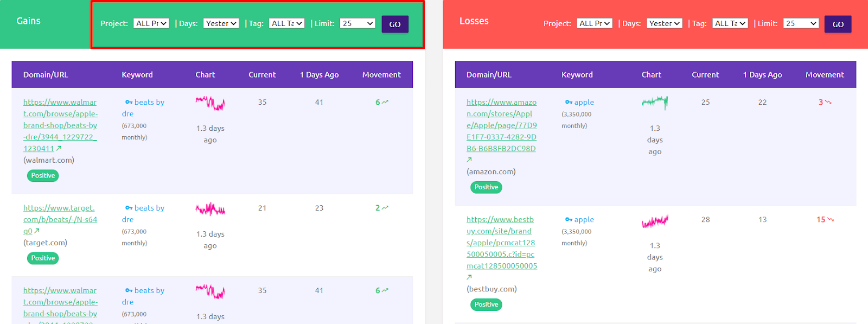Image resolution: width=868 pixels, height=324 pixels.
Task: Click current rank 28 in the bestbuy.com row
Action: [705, 219]
